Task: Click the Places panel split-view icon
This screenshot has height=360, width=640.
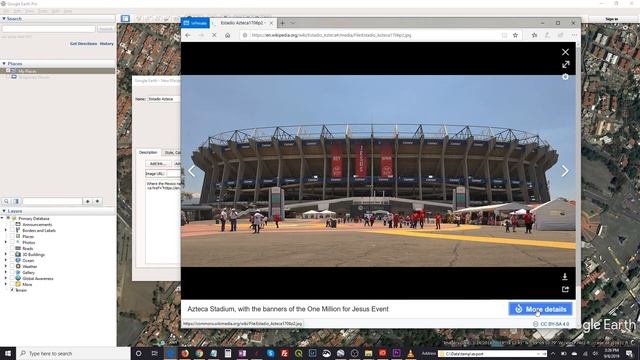Action: [16, 201]
